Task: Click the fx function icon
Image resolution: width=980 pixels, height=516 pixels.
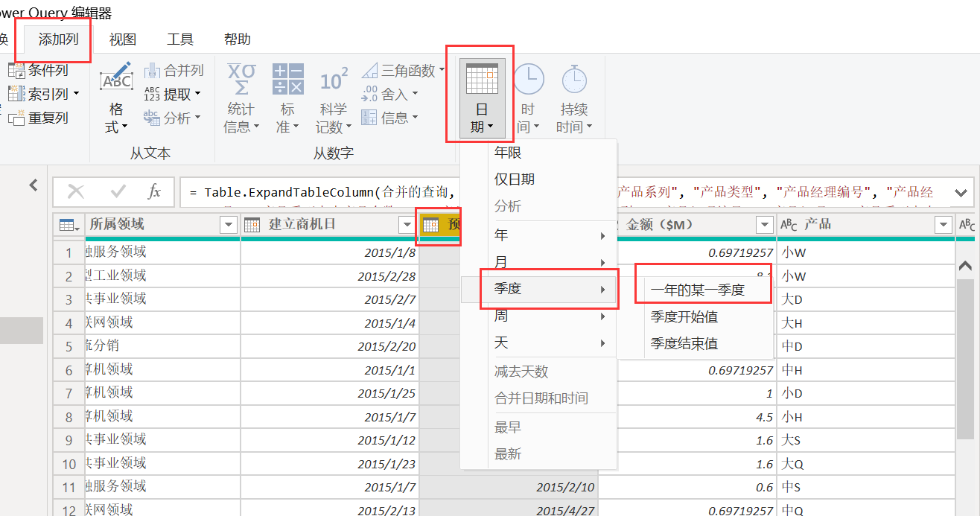Action: tap(154, 192)
